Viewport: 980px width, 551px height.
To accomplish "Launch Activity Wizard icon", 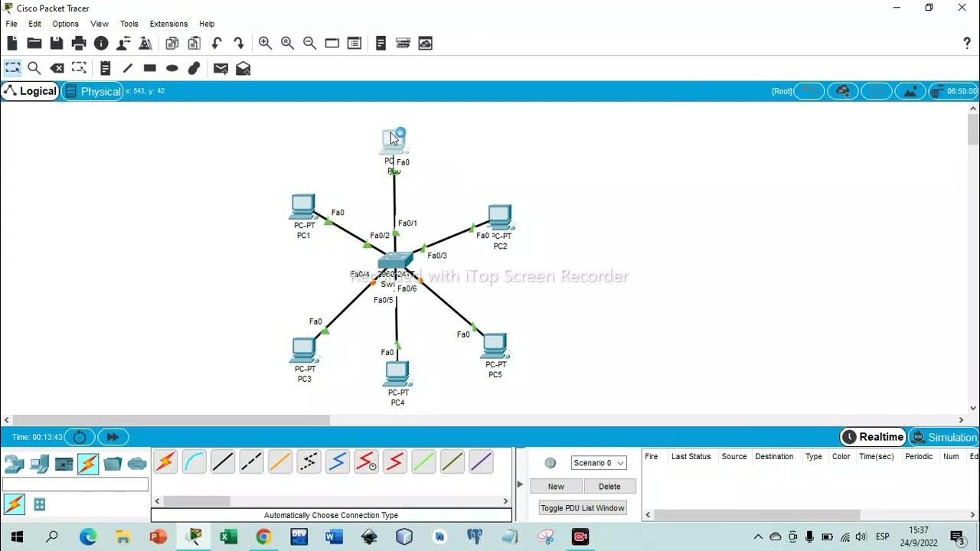I will (x=123, y=44).
